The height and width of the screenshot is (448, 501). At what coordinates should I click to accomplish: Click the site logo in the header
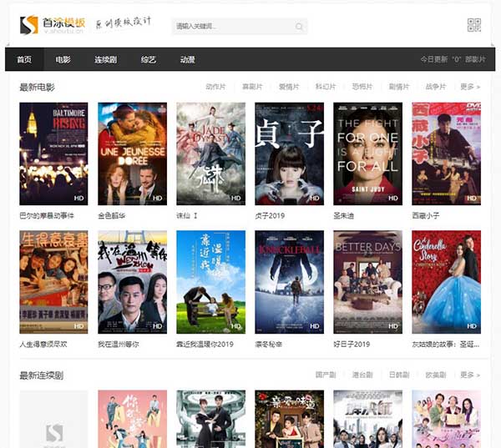point(53,25)
